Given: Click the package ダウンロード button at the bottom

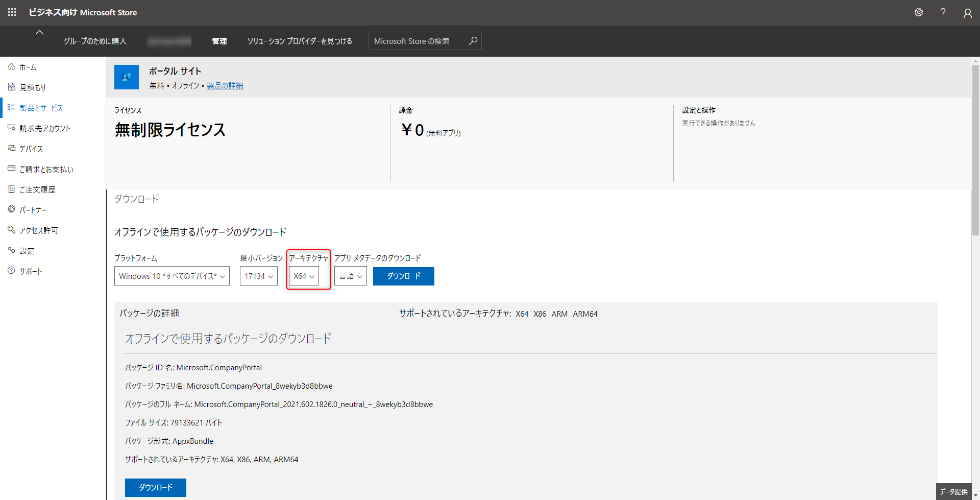Looking at the screenshot, I should pos(156,487).
